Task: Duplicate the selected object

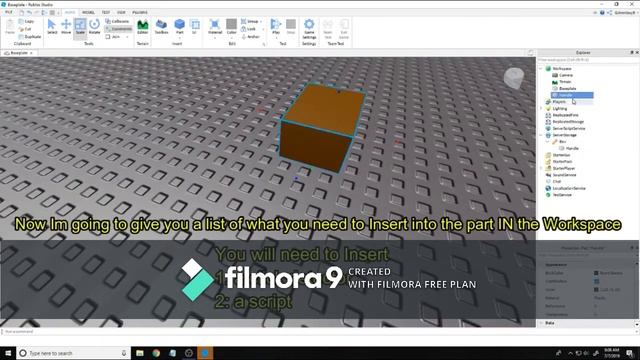Action: coord(30,37)
